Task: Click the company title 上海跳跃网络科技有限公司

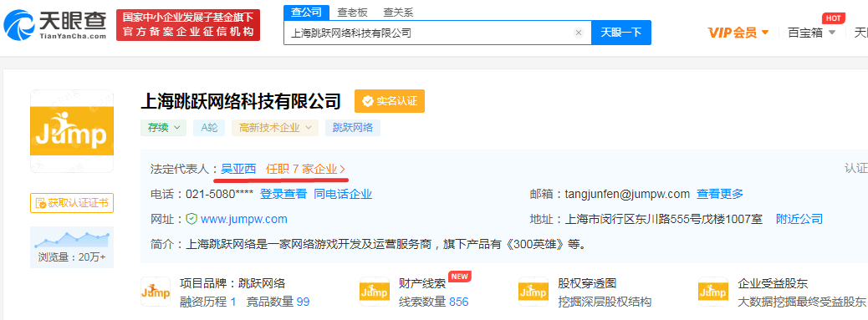Action: (x=241, y=101)
